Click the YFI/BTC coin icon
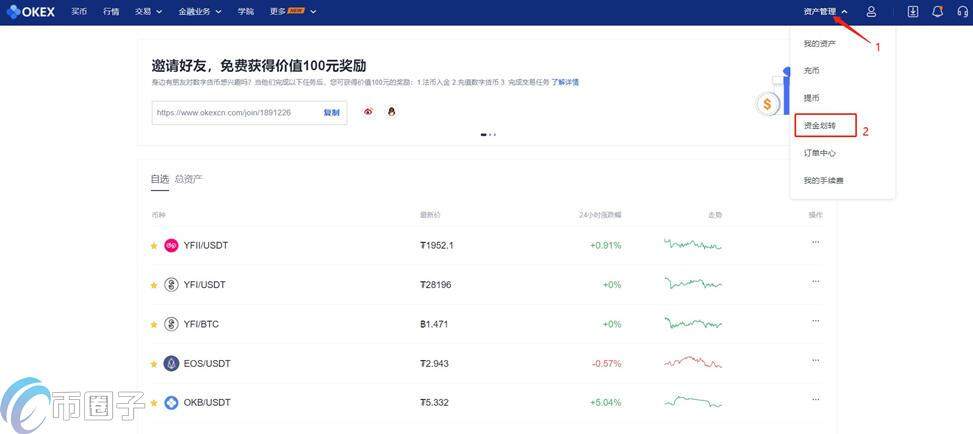 pyautogui.click(x=171, y=324)
